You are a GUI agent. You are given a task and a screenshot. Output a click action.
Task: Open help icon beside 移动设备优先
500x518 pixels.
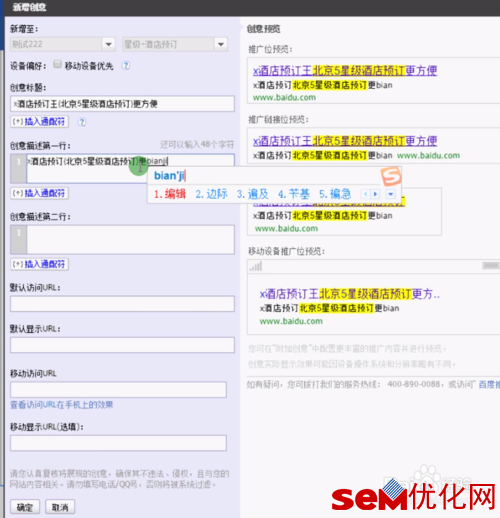pos(126,65)
